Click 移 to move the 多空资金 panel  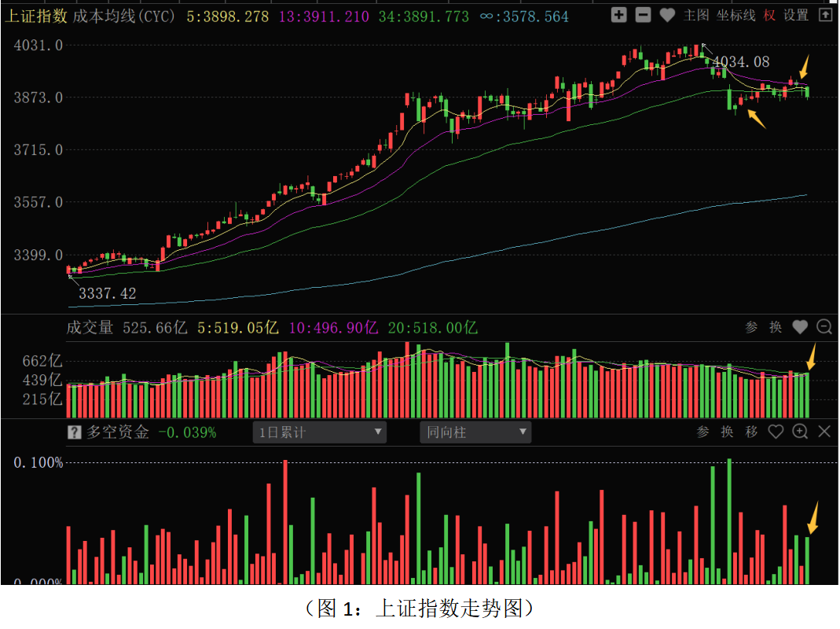(752, 432)
